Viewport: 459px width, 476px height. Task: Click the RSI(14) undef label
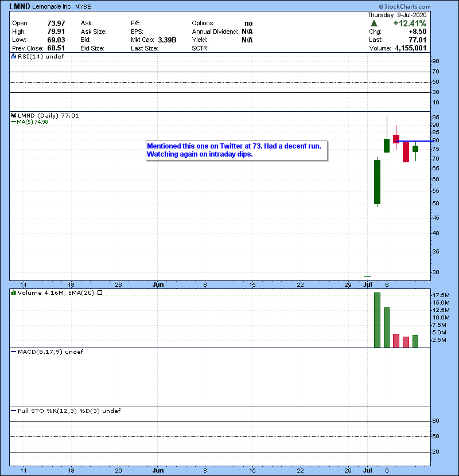tap(41, 56)
